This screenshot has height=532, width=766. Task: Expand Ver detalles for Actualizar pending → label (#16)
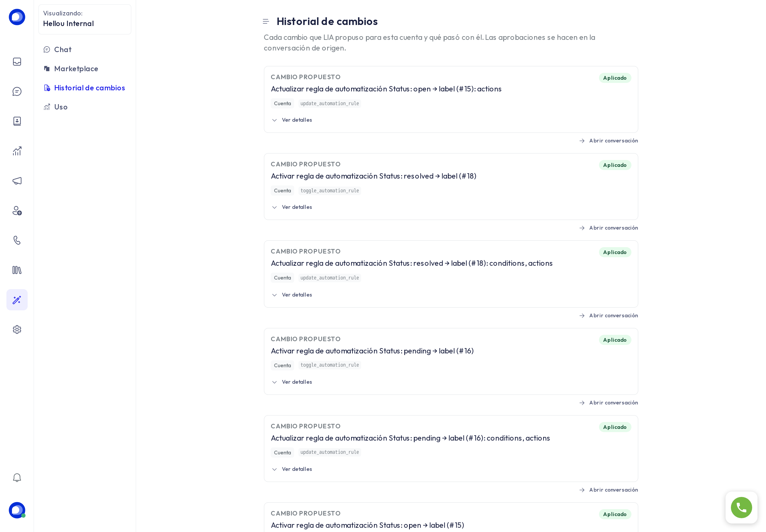click(292, 469)
